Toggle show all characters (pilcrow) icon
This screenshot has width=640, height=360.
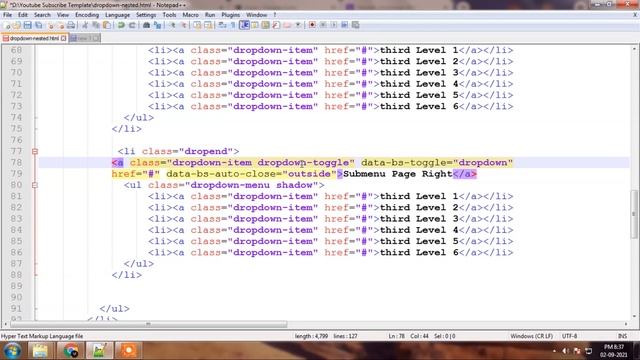point(233,25)
